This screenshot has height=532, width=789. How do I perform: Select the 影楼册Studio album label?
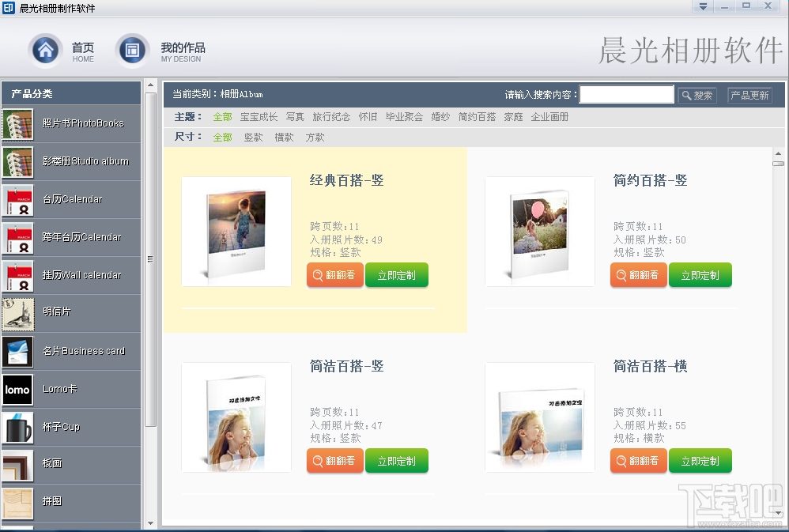[x=85, y=161]
